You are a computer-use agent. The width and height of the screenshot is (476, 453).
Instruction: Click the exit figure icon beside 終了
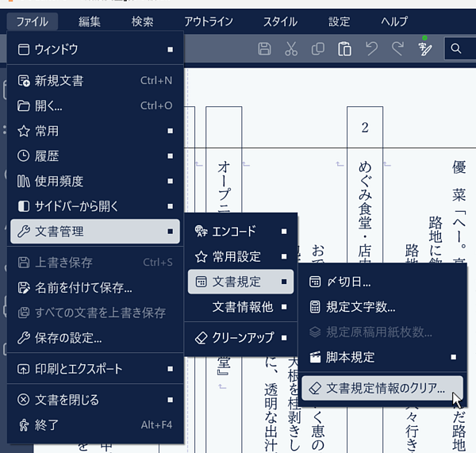(x=24, y=425)
